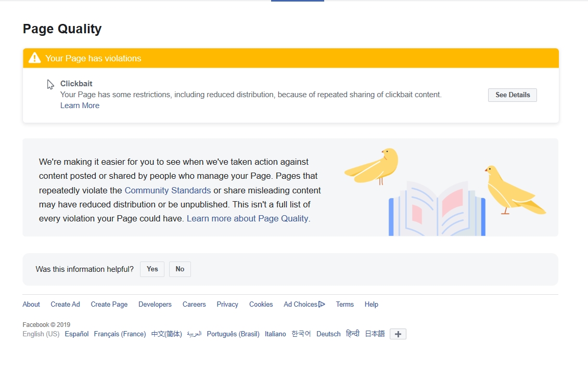Switch language to Deutsch
This screenshot has width=588, height=381.
coord(328,334)
